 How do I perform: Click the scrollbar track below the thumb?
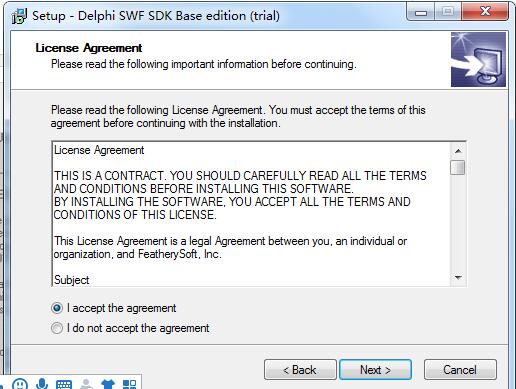point(458,222)
